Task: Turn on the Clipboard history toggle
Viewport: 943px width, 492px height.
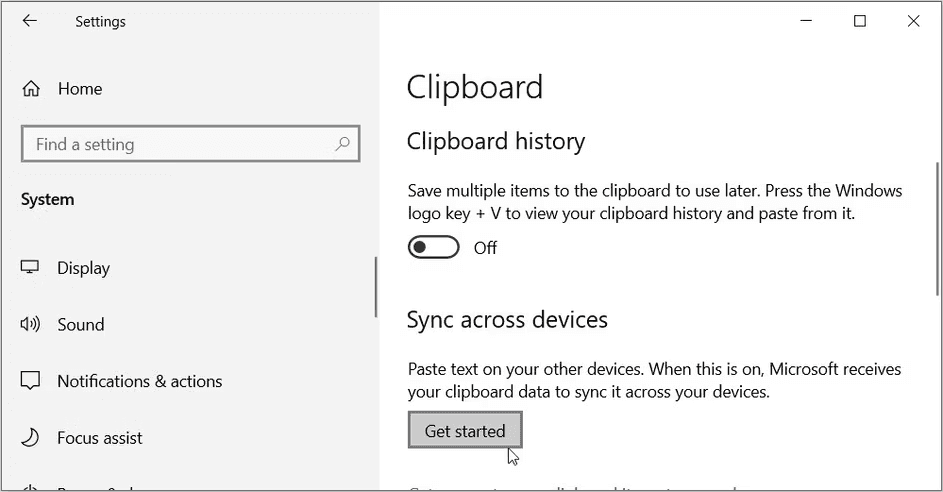Action: [433, 247]
